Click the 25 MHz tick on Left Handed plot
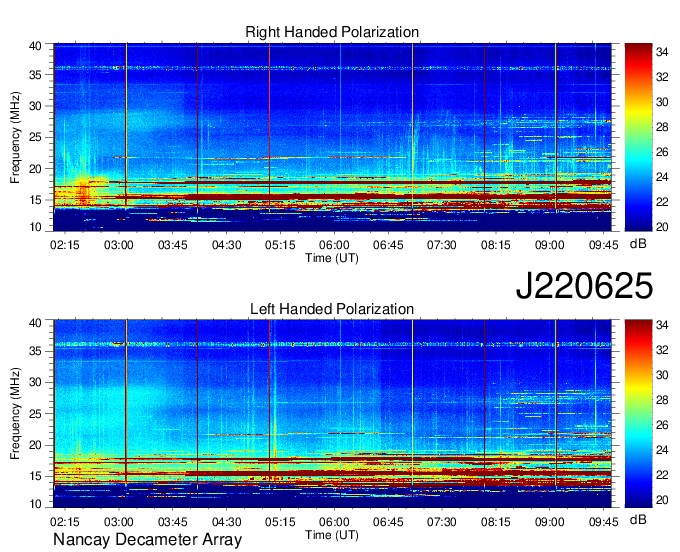This screenshot has width=680, height=552. click(36, 414)
